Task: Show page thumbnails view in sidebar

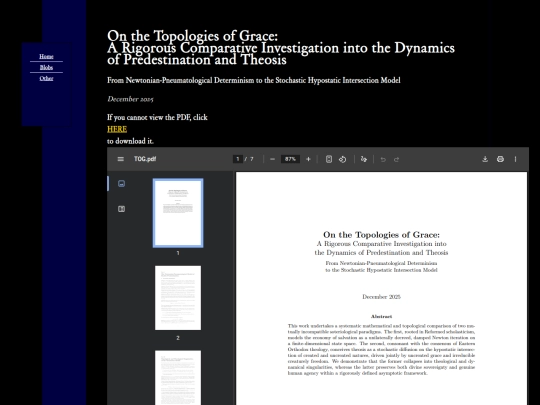Action: pyautogui.click(x=122, y=184)
